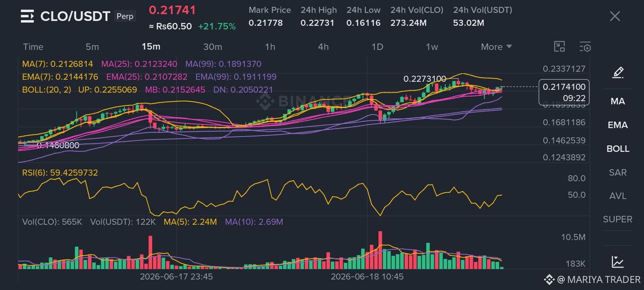The width and height of the screenshot is (644, 290).
Task: Open the market list hamburger menu
Action: tap(27, 16)
